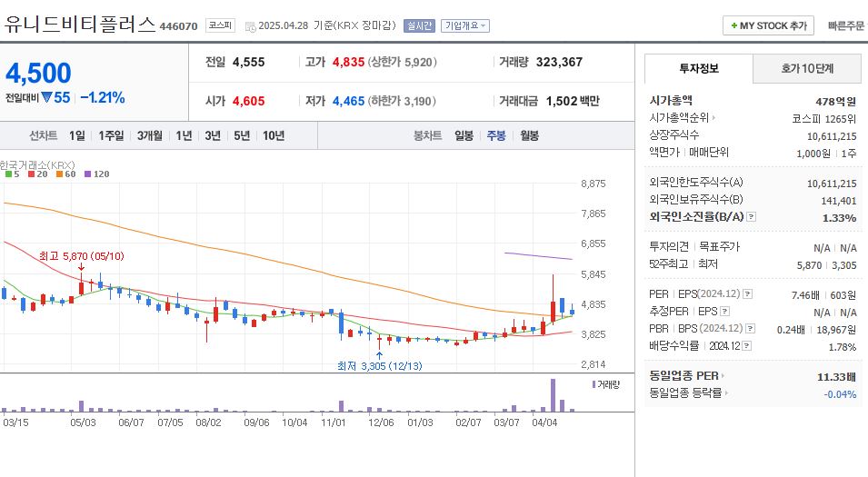Click the orange 60-day moving average legend
Image resolution: width=868 pixels, height=477 pixels.
65,174
